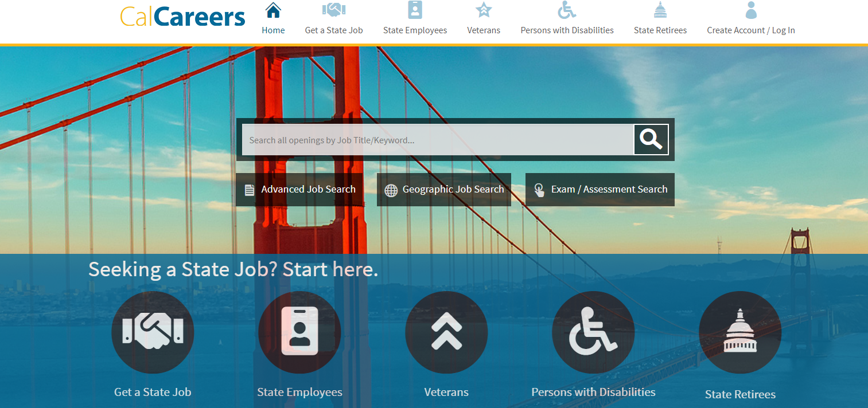Open the large handshake Get a State Job circle
Screen dimensions: 868x408
153,332
